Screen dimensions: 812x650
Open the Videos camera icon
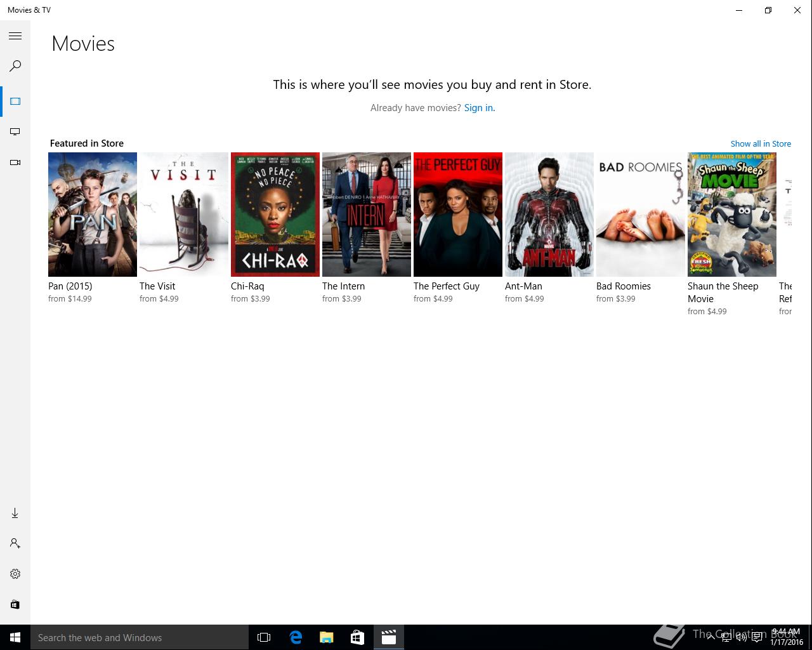[15, 162]
